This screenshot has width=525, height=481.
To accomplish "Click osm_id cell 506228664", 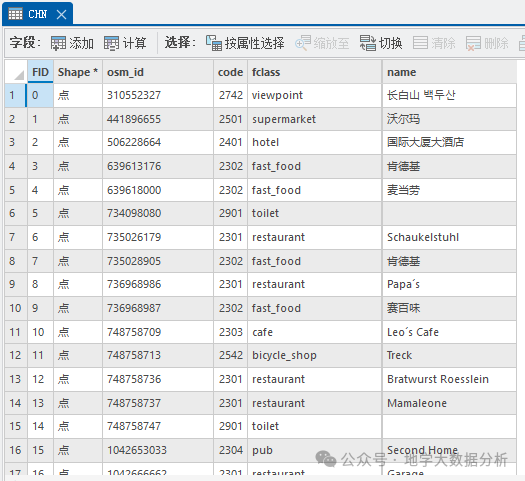I will [x=158, y=143].
